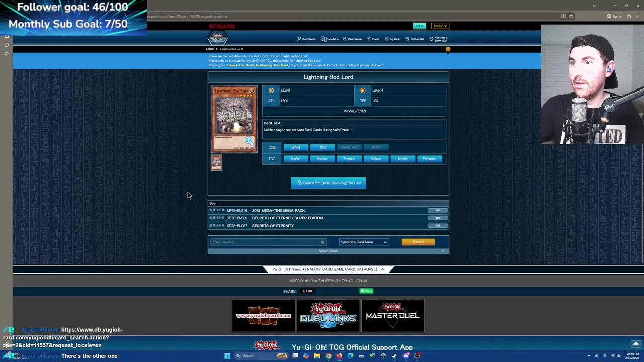
Task: Expand the Search Filters panel
Action: point(328,251)
